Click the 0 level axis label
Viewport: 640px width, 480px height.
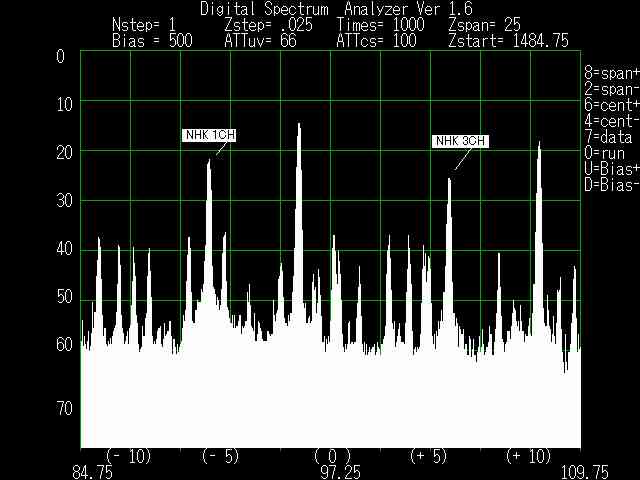coord(60,57)
